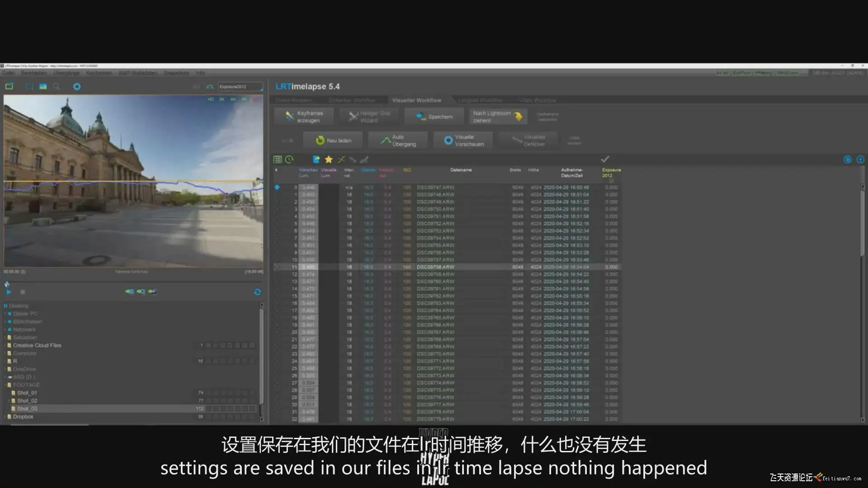868x488 pixels.
Task: Click the second arrow icon below the preview
Action: 141,291
